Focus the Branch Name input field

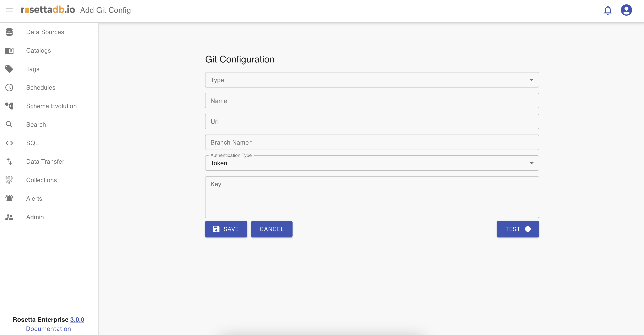coord(372,142)
